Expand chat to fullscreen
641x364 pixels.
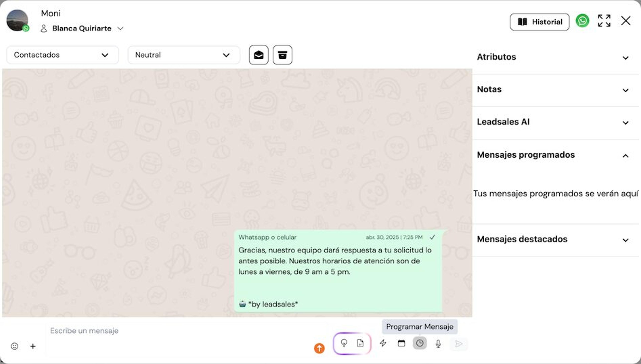604,21
